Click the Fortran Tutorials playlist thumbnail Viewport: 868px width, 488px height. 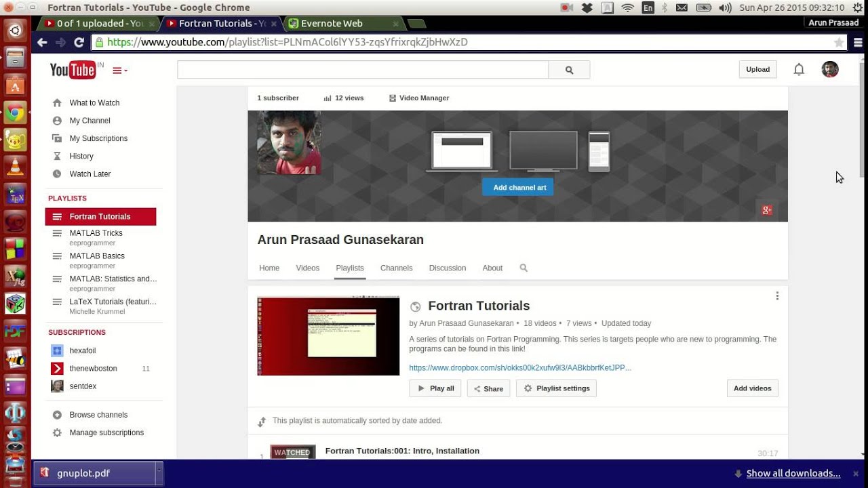tap(328, 336)
